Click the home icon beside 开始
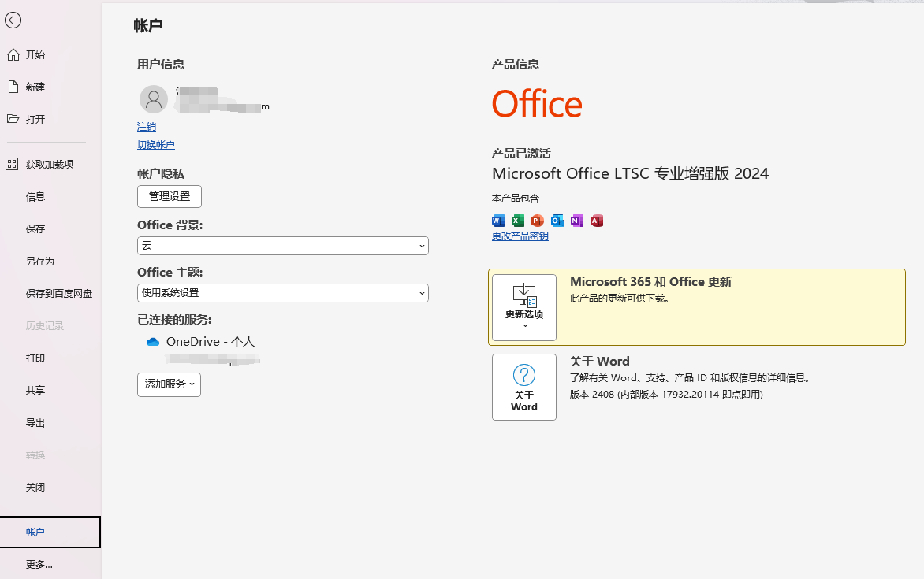 13,55
